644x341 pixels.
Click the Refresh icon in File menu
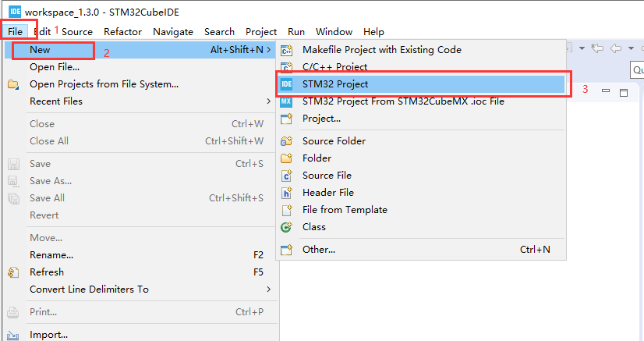pos(13,272)
